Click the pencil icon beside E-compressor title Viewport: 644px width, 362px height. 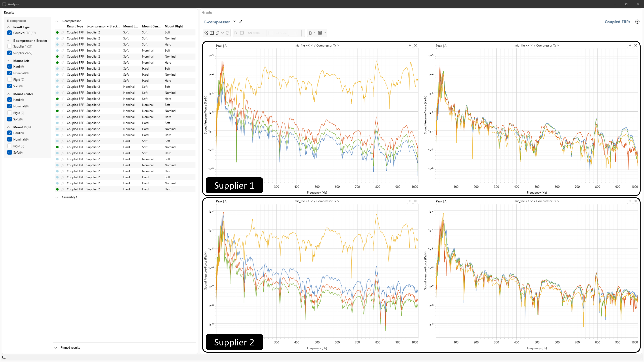click(240, 22)
